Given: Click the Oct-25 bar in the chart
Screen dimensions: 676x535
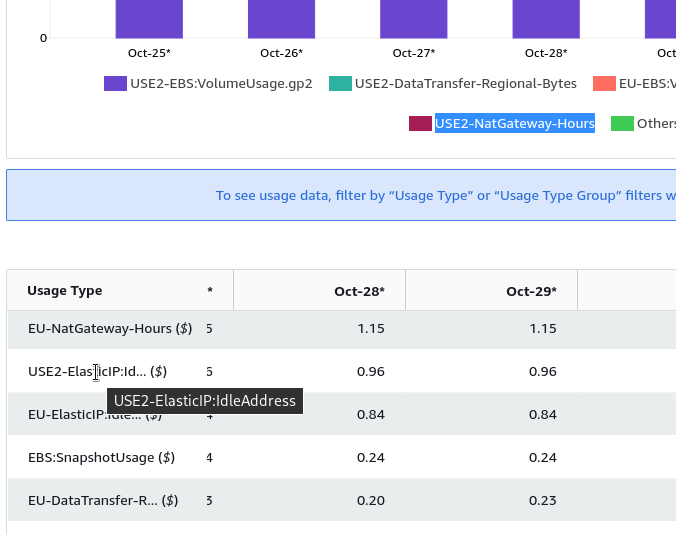Looking at the screenshot, I should 149,19.
